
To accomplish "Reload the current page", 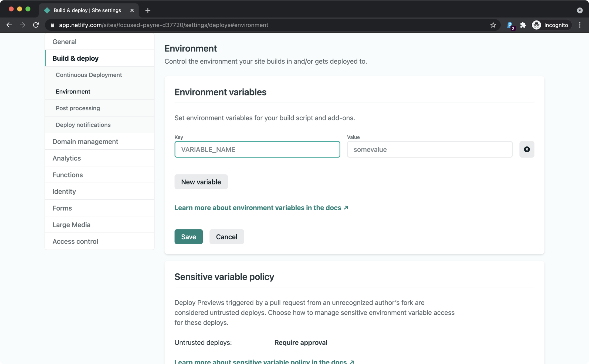I will tap(36, 25).
